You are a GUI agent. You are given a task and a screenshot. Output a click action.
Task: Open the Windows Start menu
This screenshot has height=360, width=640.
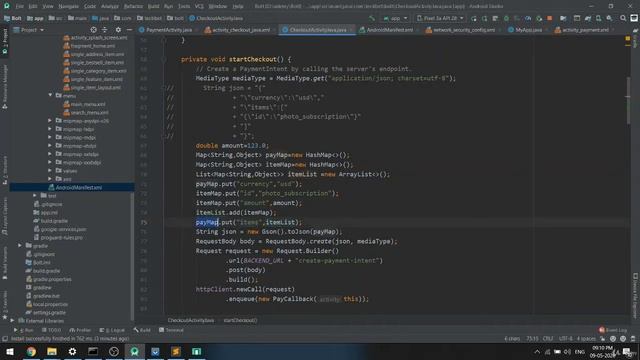10,351
